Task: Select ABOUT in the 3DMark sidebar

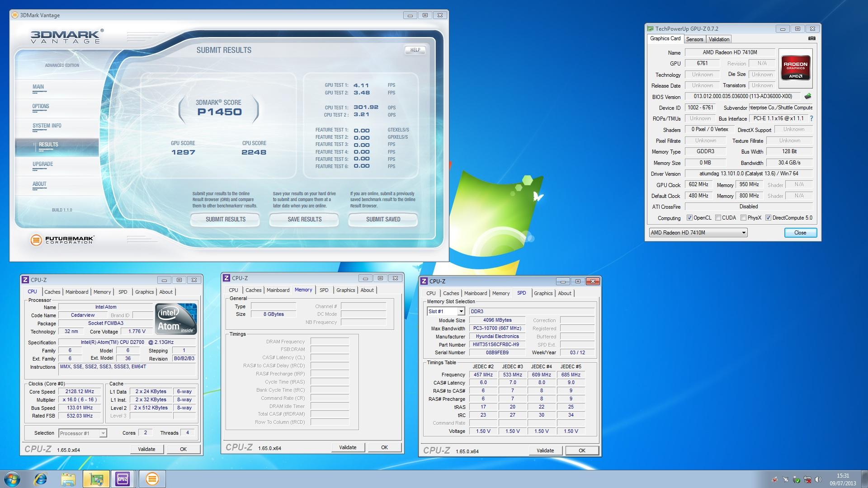Action: tap(39, 184)
